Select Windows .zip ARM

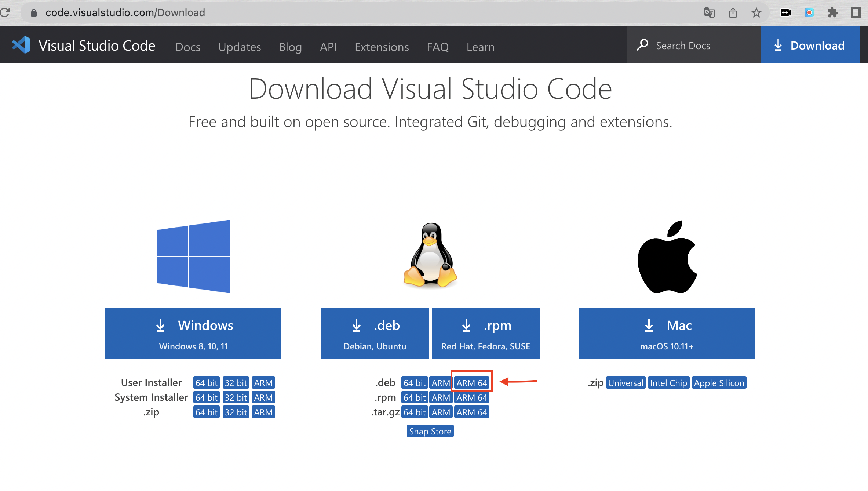tap(263, 412)
